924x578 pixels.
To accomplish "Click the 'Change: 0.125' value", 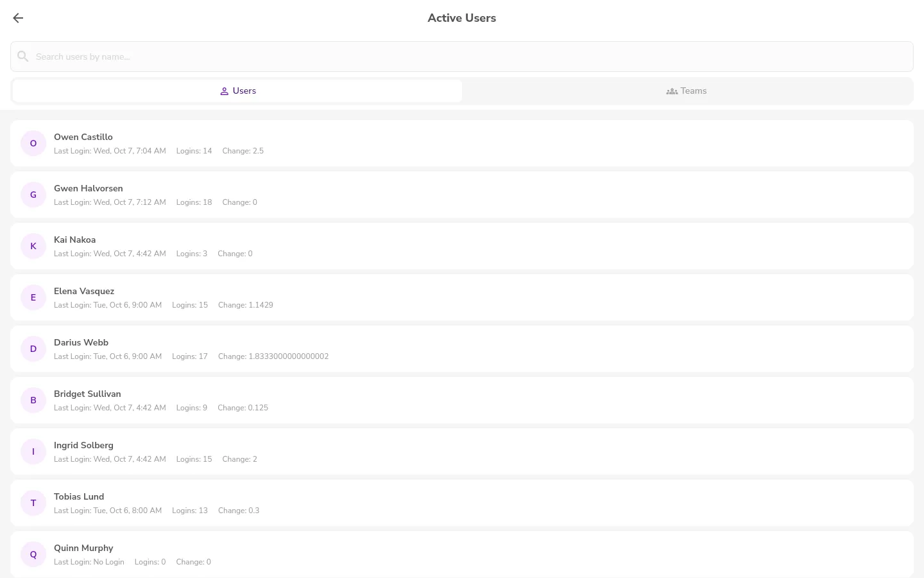I will [243, 408].
